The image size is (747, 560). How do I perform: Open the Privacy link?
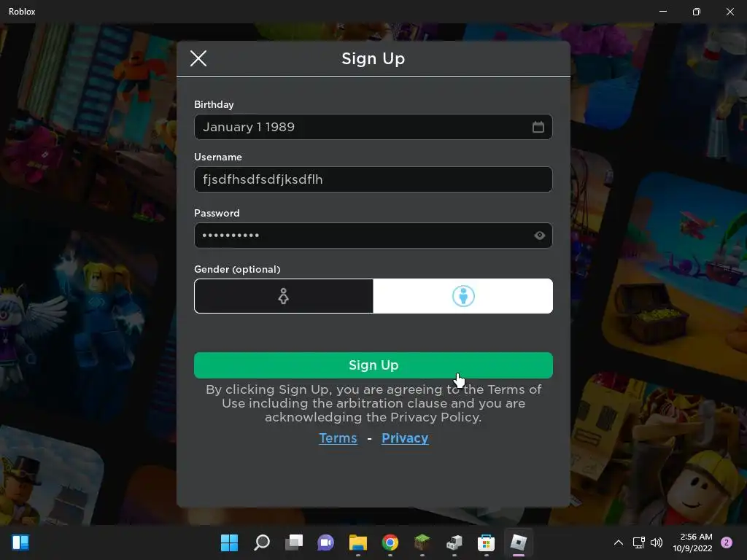coord(405,438)
